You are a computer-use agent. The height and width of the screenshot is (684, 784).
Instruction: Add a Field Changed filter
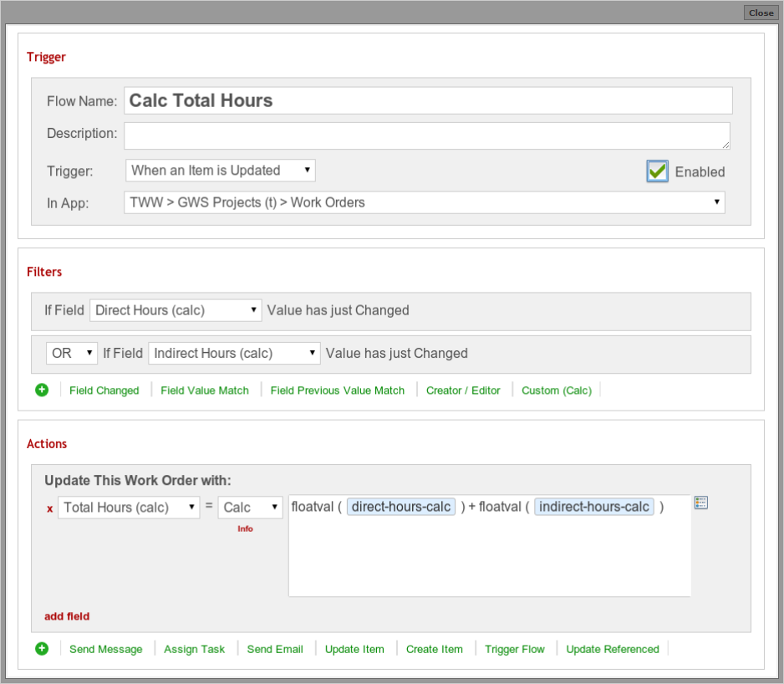pos(104,390)
